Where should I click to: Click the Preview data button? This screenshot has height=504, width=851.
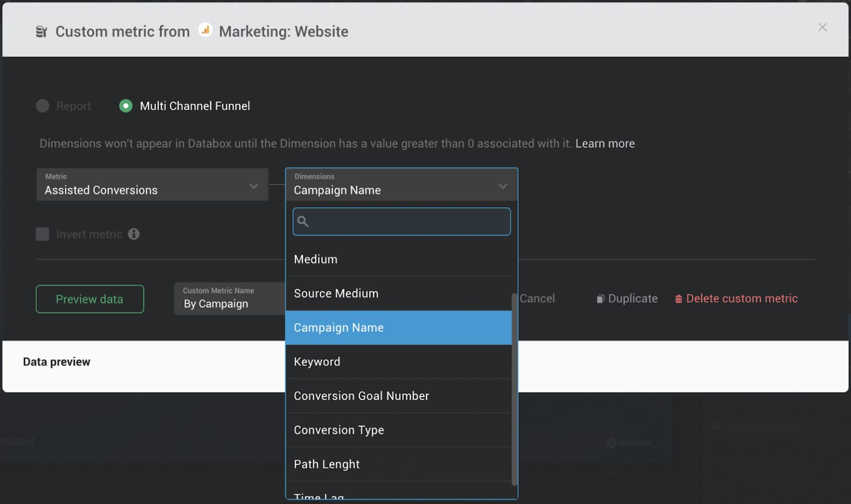coord(90,299)
